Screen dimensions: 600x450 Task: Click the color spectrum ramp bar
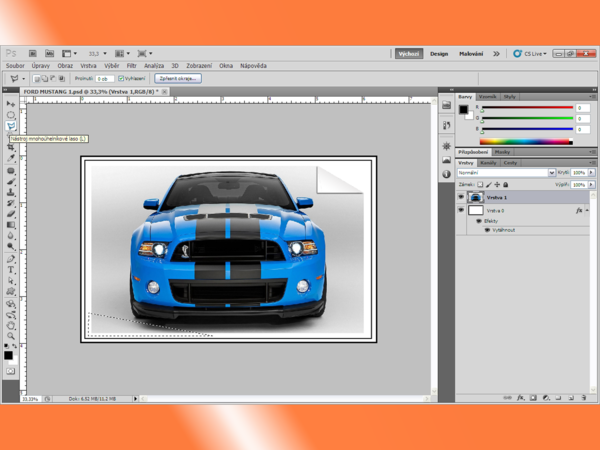click(527, 141)
